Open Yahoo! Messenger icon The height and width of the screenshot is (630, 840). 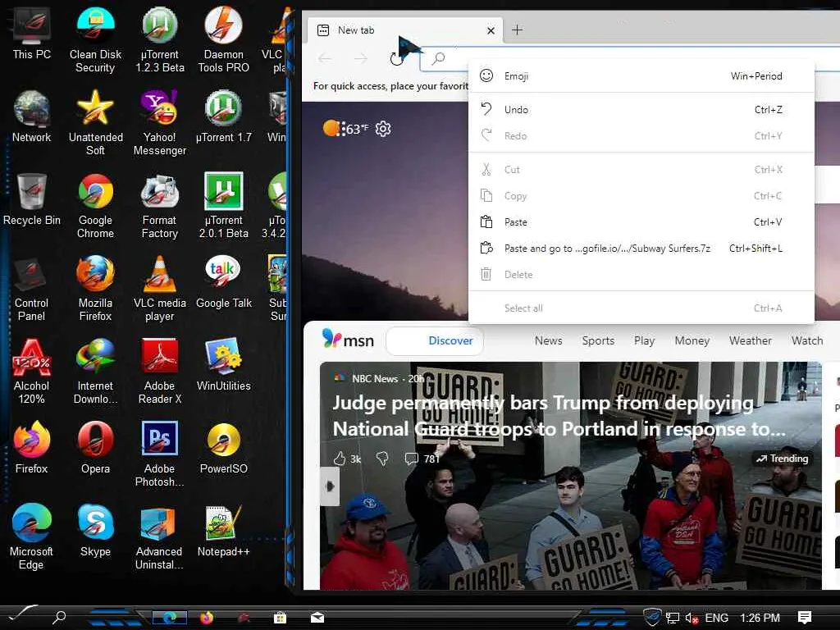160,123
